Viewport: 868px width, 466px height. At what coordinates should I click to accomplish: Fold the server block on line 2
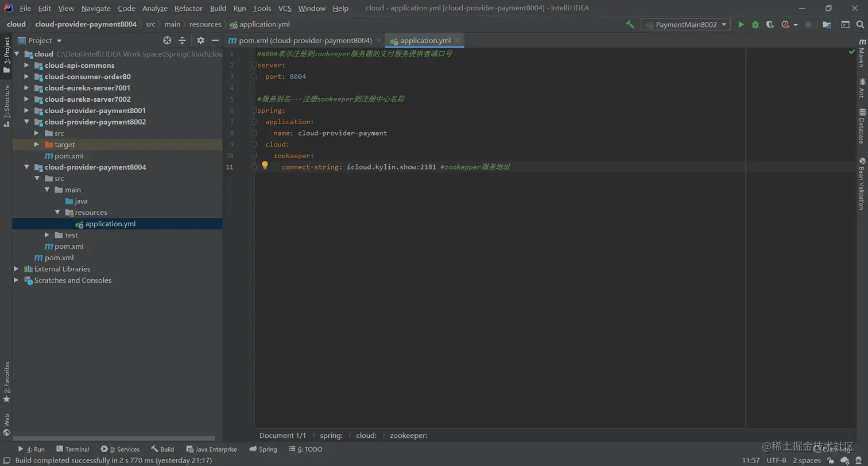click(254, 65)
